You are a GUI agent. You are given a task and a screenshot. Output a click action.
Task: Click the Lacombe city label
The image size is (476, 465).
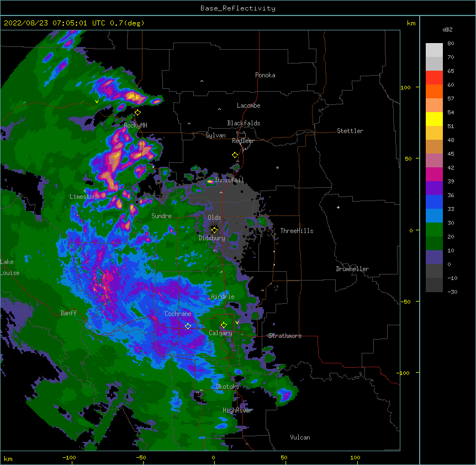click(x=248, y=105)
